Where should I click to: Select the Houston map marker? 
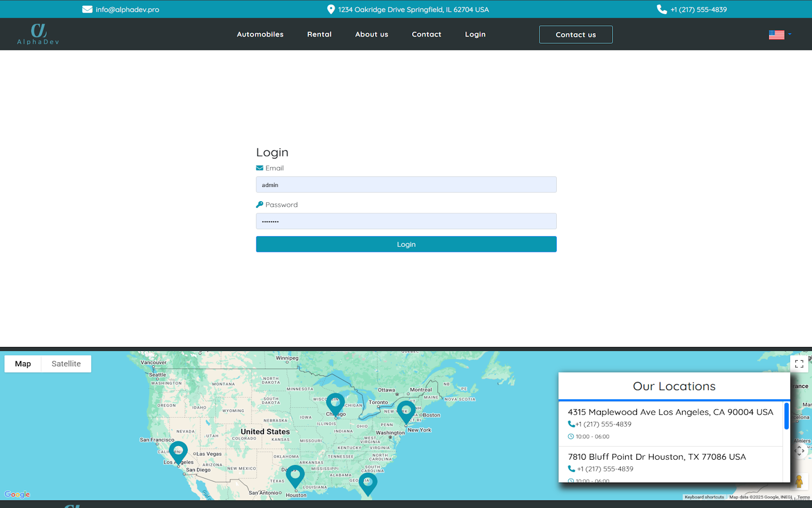295,475
